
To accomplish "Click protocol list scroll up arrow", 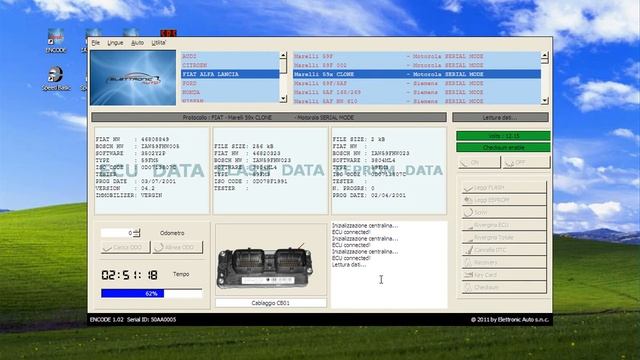I will point(544,55).
